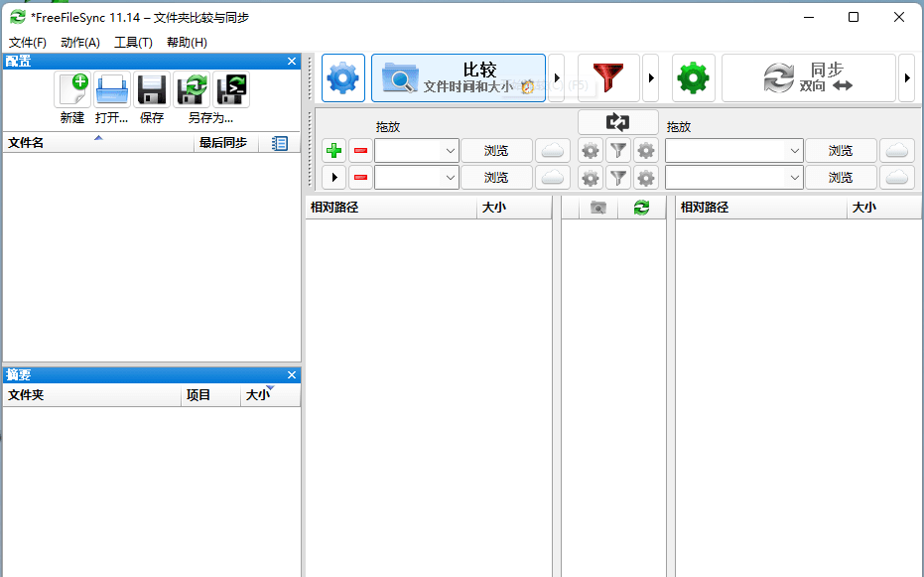This screenshot has height=577, width=924.
Task: Open second row local sync settings gear
Action: pyautogui.click(x=646, y=178)
